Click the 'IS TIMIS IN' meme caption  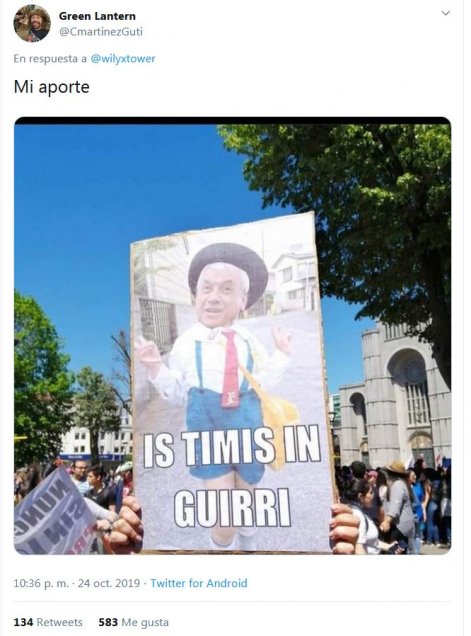(232, 448)
